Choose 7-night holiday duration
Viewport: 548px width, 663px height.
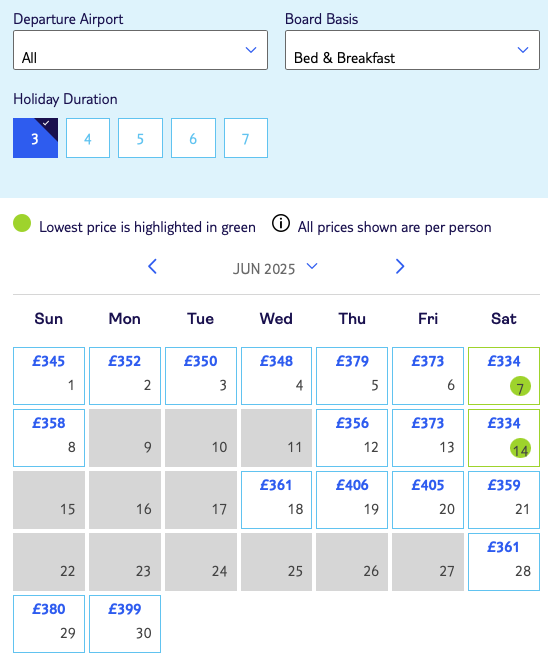246,138
